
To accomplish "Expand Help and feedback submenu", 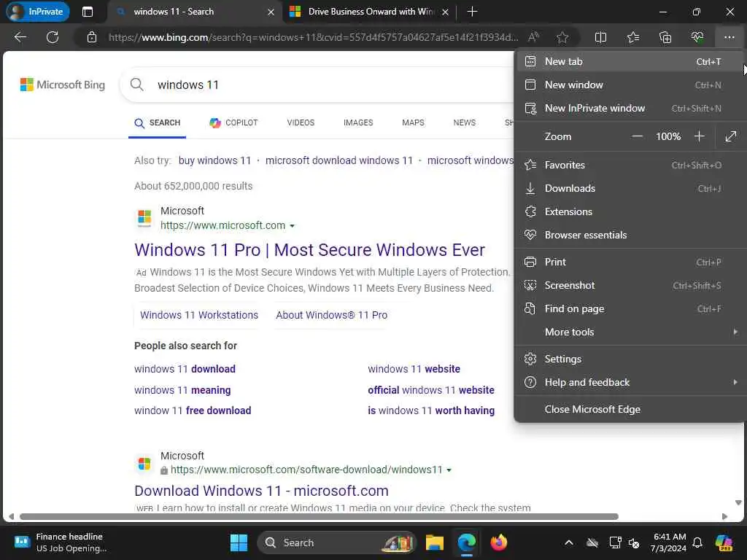I will coord(629,382).
